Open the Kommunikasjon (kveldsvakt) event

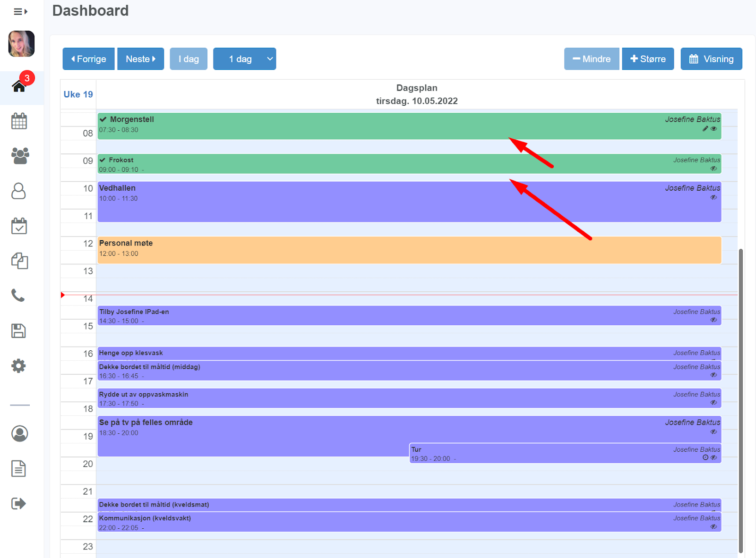click(x=409, y=522)
